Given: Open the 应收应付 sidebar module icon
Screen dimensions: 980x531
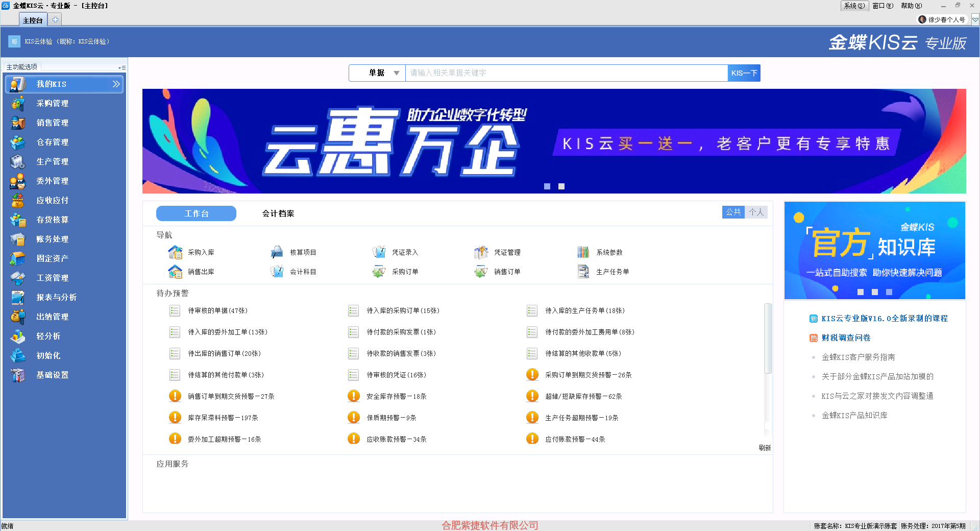Looking at the screenshot, I should 18,200.
